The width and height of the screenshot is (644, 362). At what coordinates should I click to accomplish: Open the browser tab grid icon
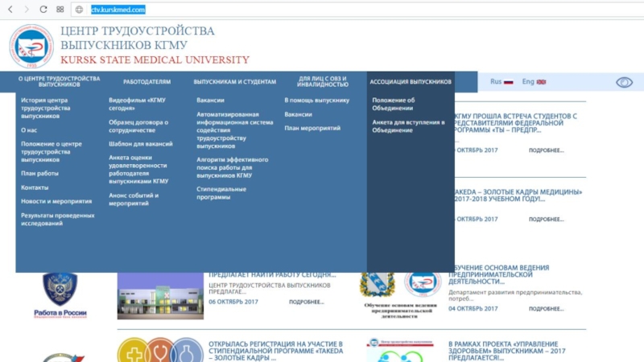[x=61, y=9]
